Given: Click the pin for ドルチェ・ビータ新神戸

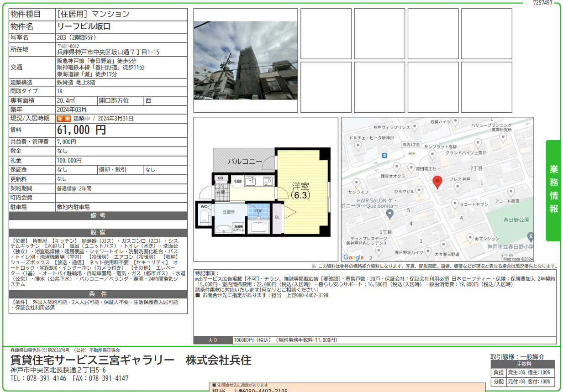Looking at the screenshot, I should coord(358,146).
